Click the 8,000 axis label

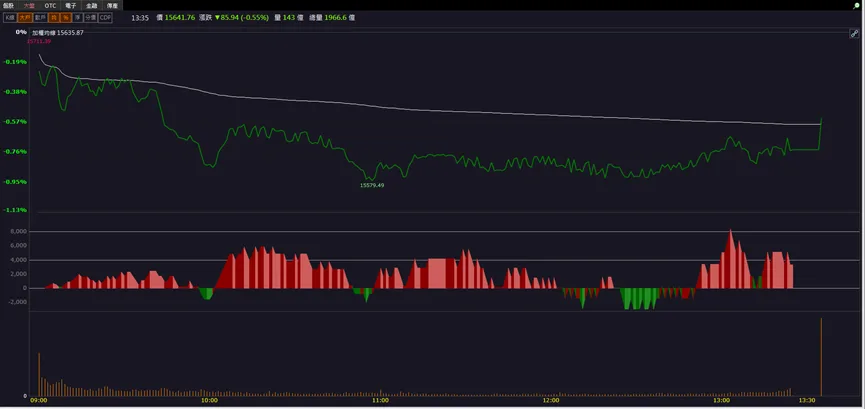pyautogui.click(x=19, y=231)
